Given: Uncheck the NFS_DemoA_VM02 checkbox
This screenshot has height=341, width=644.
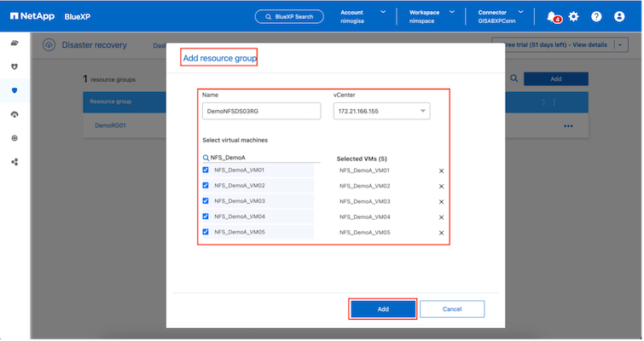Looking at the screenshot, I should pyautogui.click(x=206, y=186).
